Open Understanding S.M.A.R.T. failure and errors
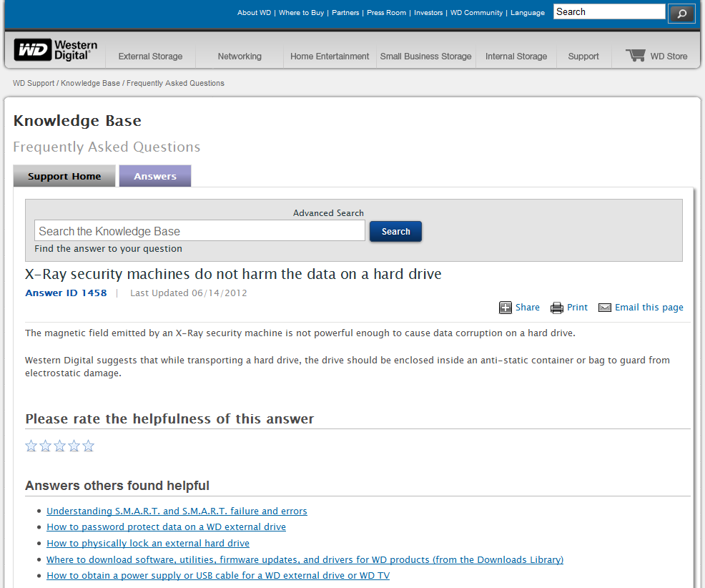Viewport: 705px width, 588px height. (177, 511)
